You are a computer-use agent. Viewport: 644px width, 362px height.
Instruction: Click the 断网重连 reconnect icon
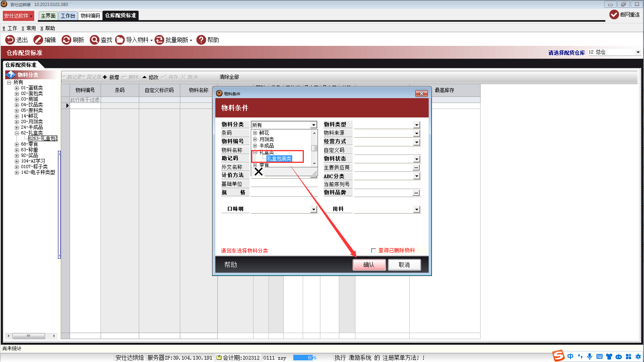614,14
